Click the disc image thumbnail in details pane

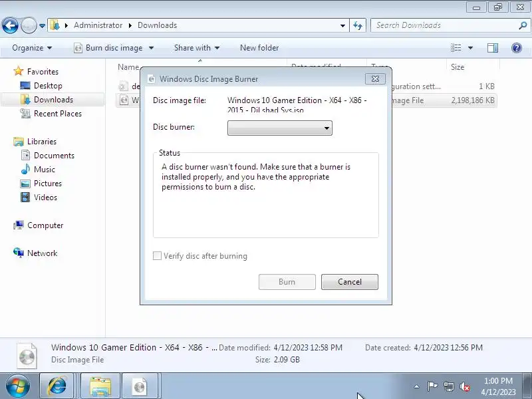tap(27, 356)
